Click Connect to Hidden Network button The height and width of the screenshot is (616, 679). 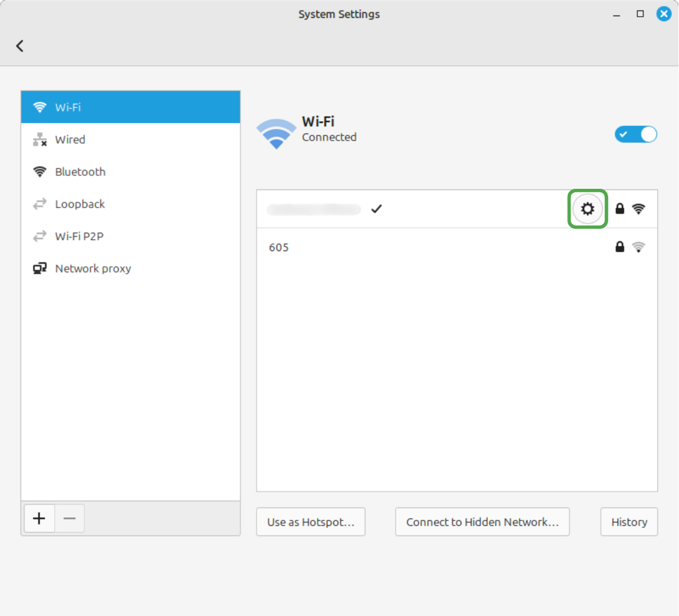482,522
